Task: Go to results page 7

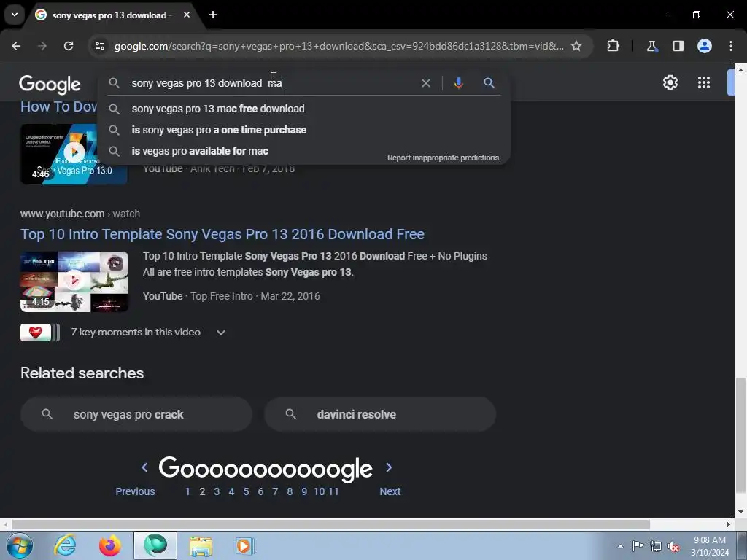Action: pyautogui.click(x=275, y=491)
